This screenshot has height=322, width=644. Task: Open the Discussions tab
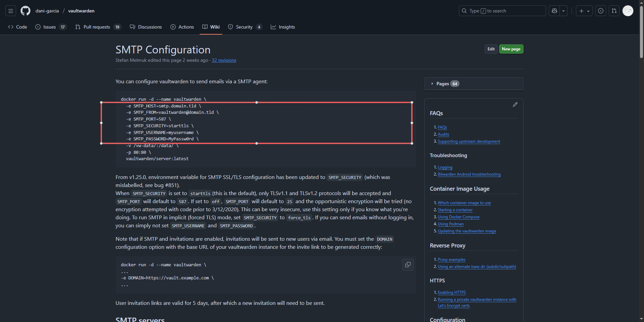pyautogui.click(x=150, y=27)
